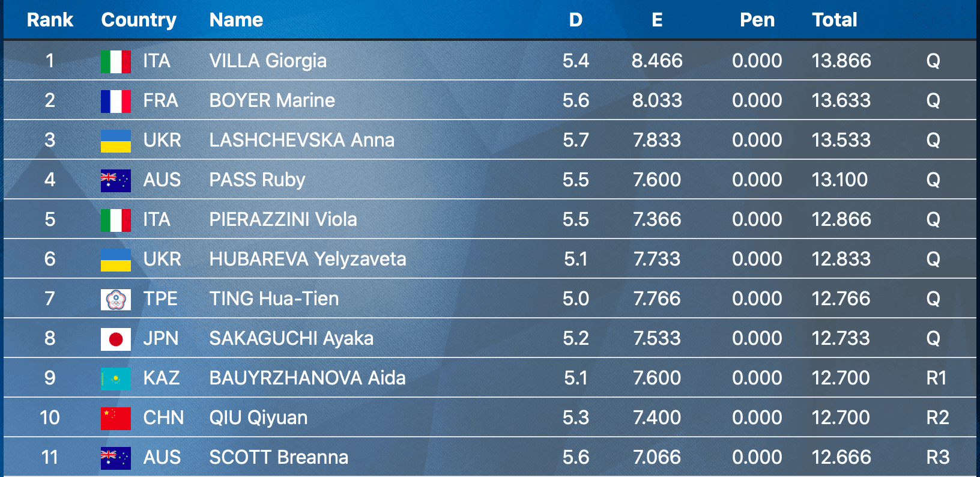Click Australia flag beside SCOTT Breanna
The width and height of the screenshot is (980, 477).
(x=115, y=458)
